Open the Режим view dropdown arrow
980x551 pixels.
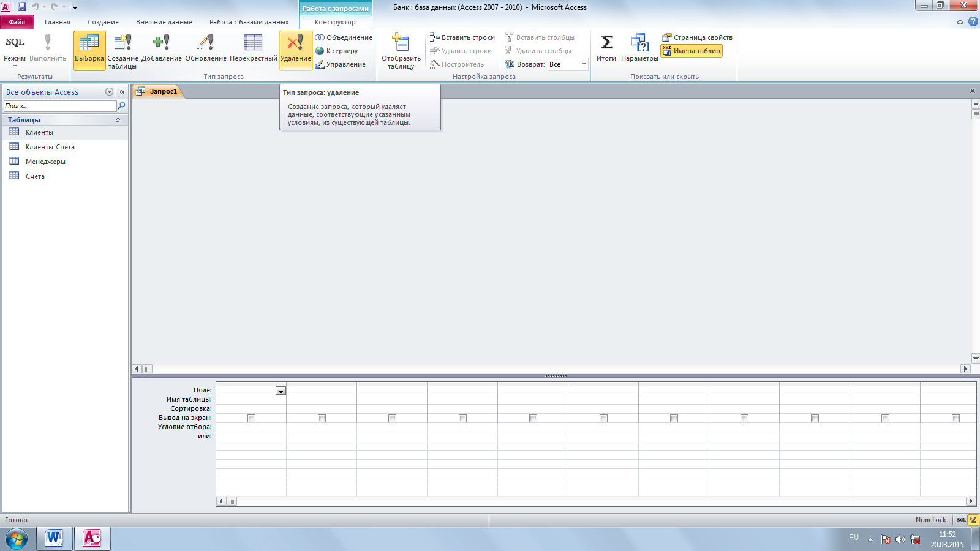pyautogui.click(x=15, y=66)
